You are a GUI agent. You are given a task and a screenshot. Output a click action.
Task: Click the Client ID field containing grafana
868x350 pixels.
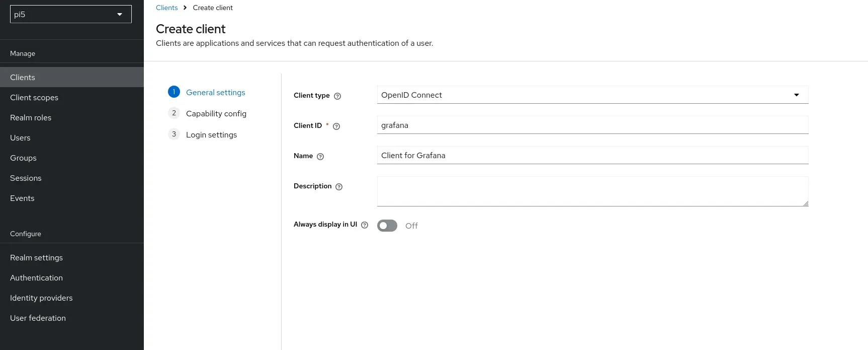click(x=592, y=125)
